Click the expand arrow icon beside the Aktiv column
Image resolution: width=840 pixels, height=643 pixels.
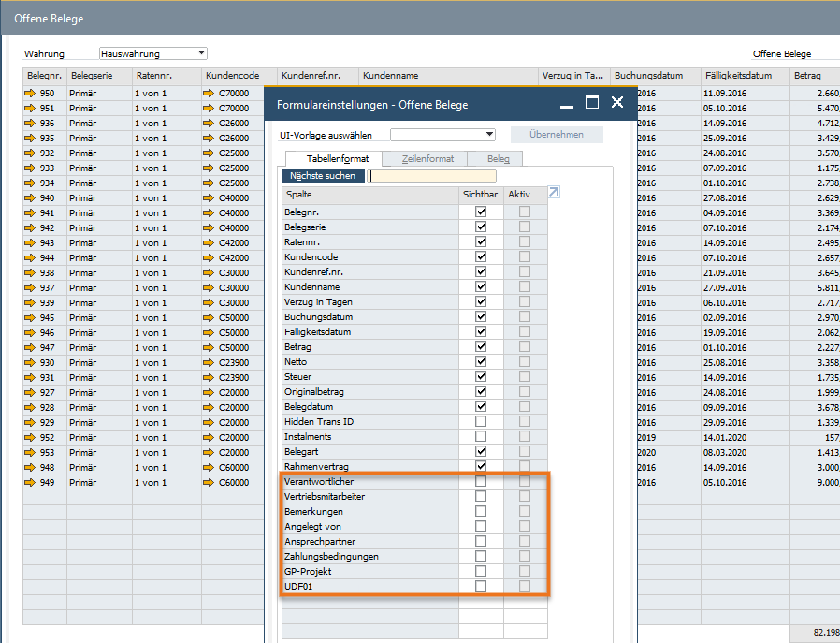pos(554,193)
